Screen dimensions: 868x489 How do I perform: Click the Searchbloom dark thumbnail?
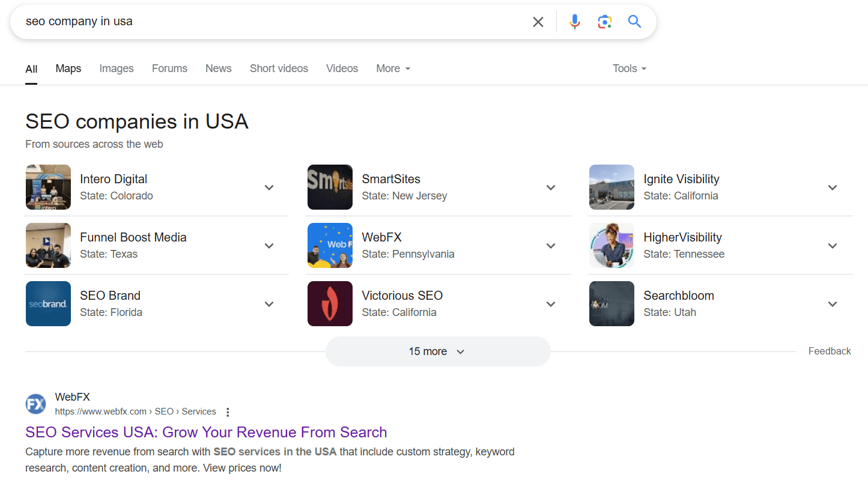click(612, 303)
